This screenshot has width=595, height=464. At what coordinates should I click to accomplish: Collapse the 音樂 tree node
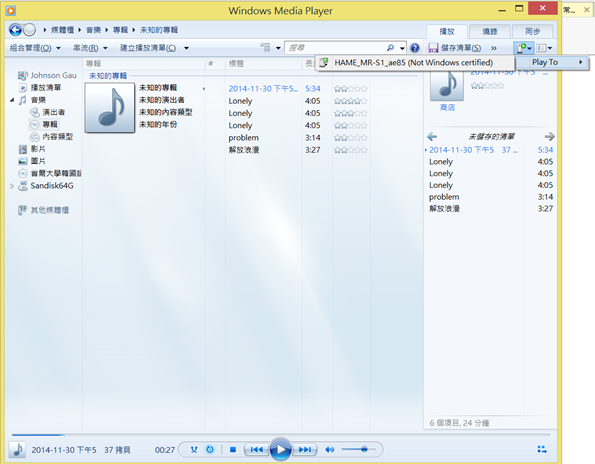tap(12, 100)
